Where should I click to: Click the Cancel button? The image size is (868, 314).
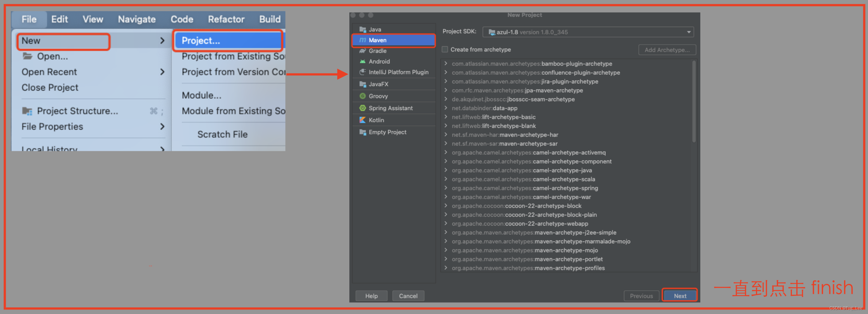coord(408,296)
